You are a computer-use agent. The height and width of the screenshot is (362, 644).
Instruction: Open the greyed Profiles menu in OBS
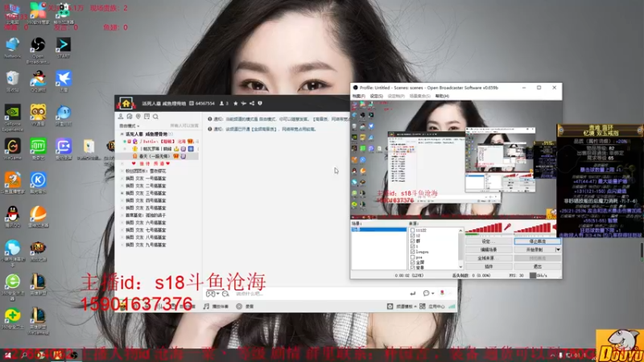tap(396, 96)
